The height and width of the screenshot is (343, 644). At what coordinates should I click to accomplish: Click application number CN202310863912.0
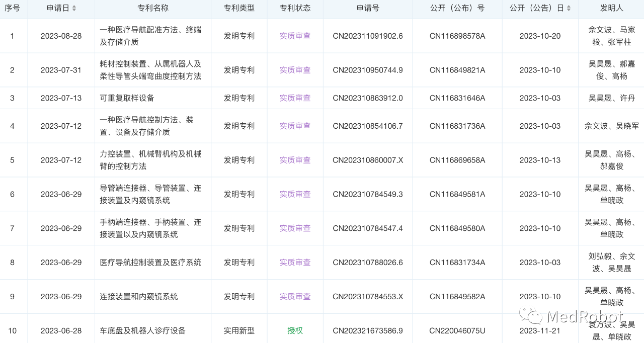(x=368, y=98)
